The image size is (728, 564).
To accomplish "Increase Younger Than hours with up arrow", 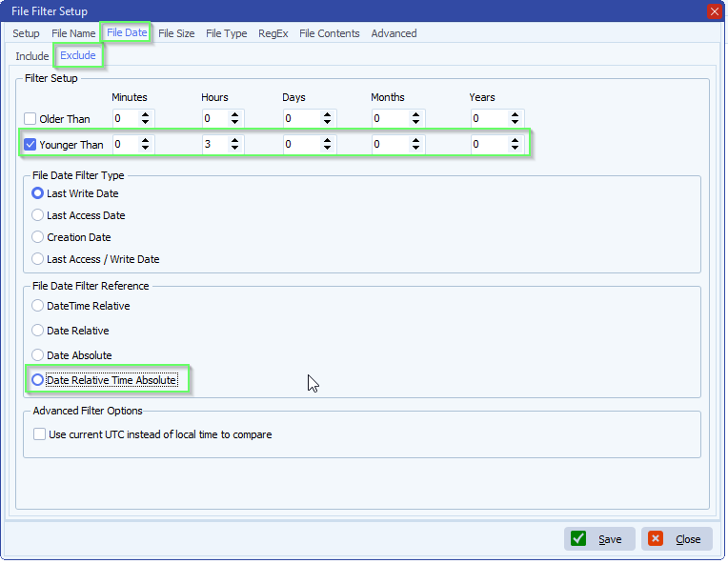I will coord(235,140).
